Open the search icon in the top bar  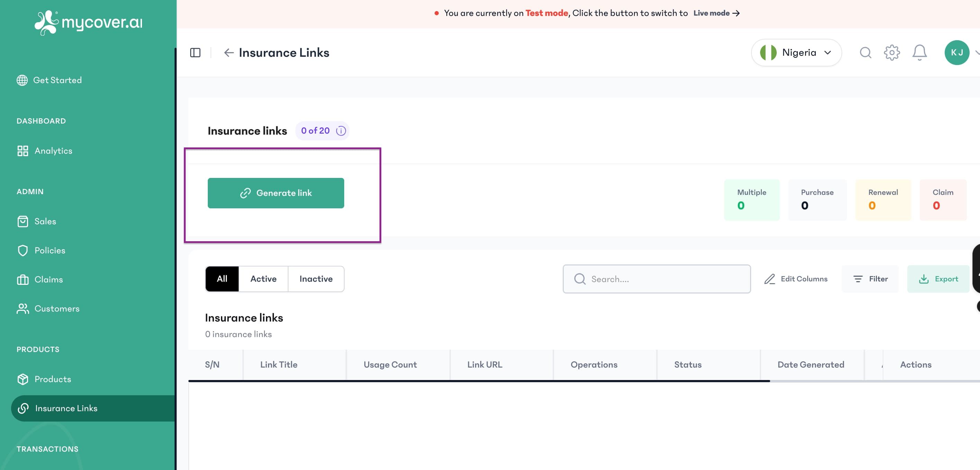[x=865, y=53]
